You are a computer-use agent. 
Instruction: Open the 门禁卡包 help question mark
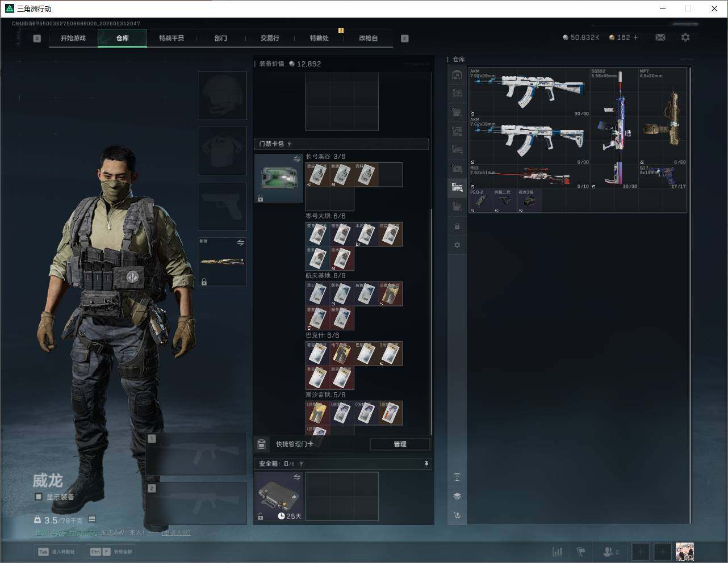pyautogui.click(x=289, y=144)
